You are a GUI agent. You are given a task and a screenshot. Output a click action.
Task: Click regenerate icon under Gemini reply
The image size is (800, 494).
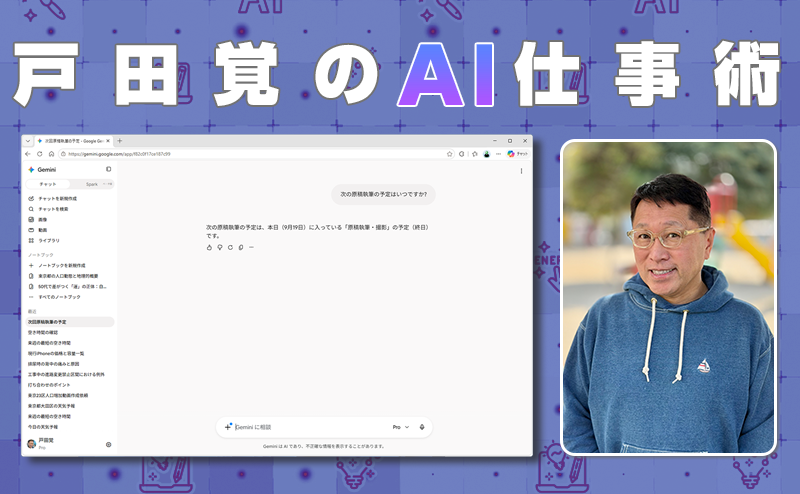click(230, 248)
